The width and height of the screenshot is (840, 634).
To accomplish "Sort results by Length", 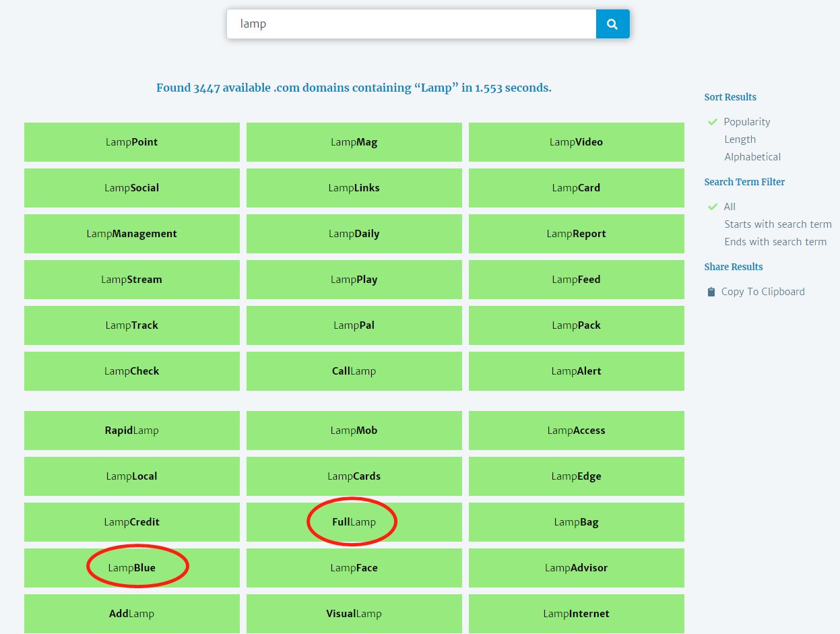I will click(740, 139).
